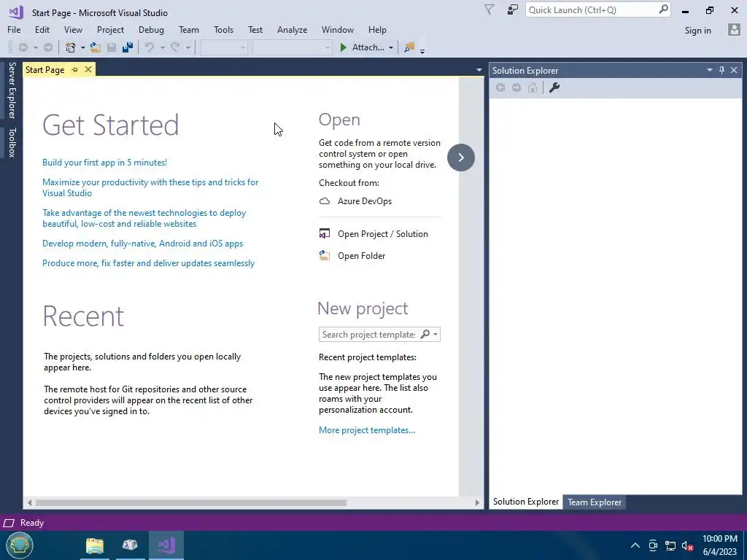Screen dimensions: 747x560
Task: Click the Save All toolbar icon
Action: (127, 47)
